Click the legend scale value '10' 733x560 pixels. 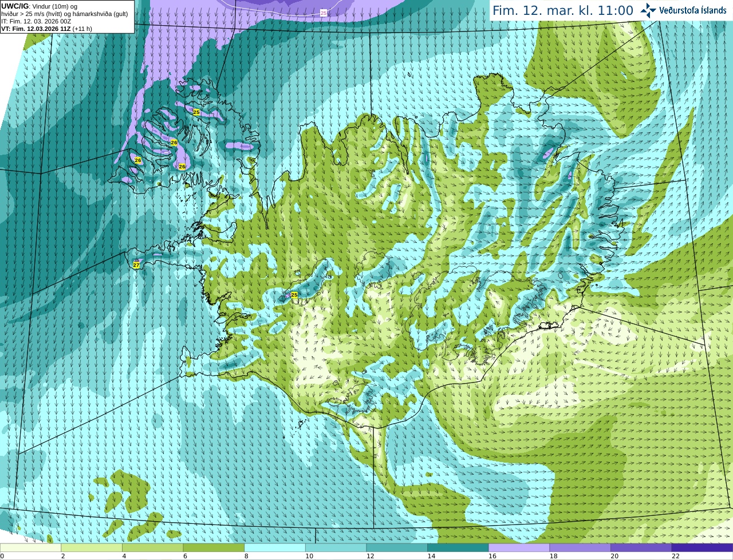coord(309,556)
